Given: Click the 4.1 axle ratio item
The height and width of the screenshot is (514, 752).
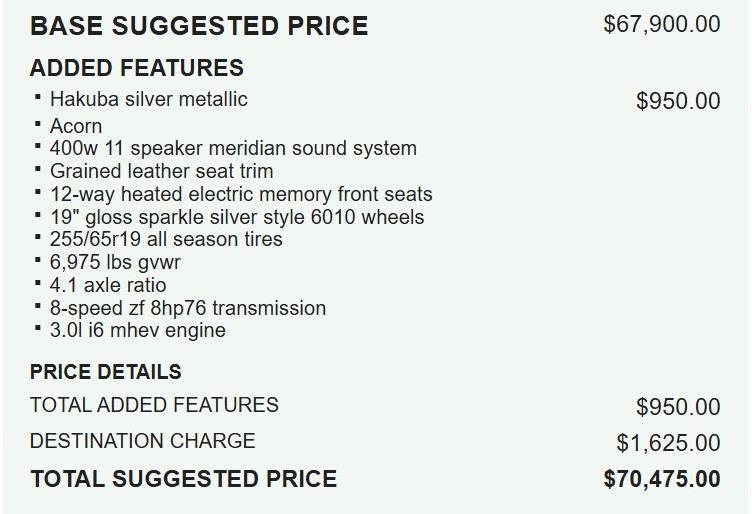Looking at the screenshot, I should [108, 285].
